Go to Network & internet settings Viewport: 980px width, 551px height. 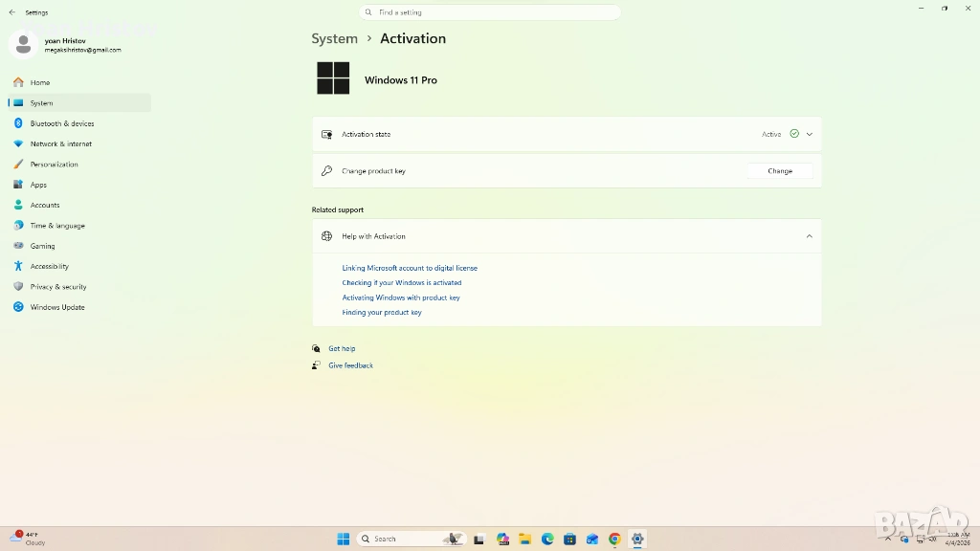coord(61,143)
